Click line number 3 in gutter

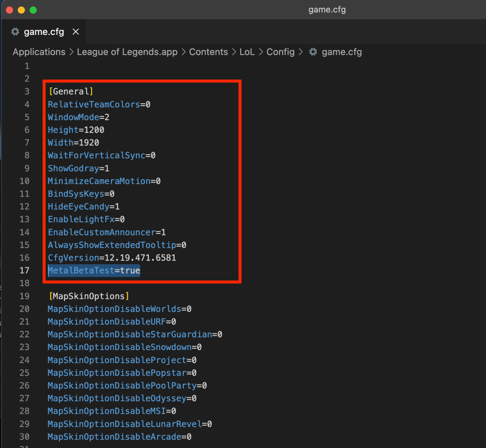tap(27, 91)
